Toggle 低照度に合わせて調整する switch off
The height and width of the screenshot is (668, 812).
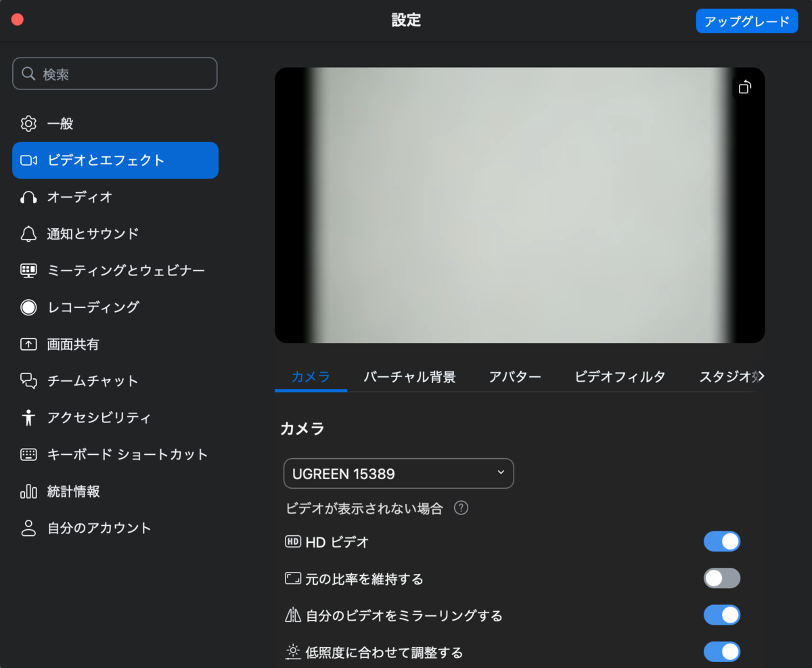[722, 651]
